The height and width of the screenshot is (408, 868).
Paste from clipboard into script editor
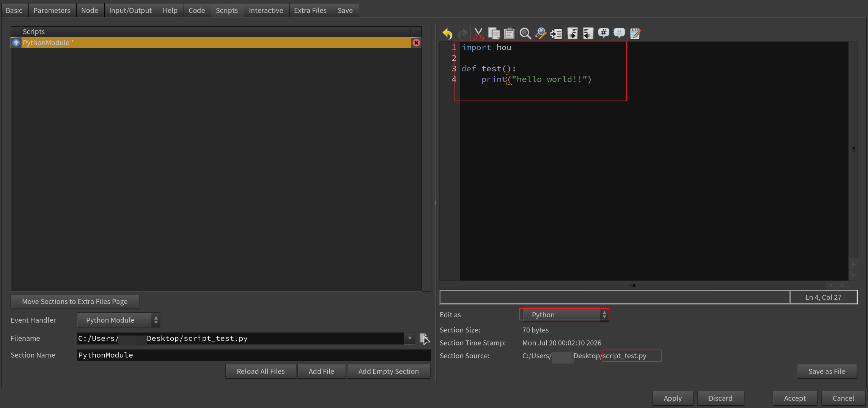coord(509,34)
